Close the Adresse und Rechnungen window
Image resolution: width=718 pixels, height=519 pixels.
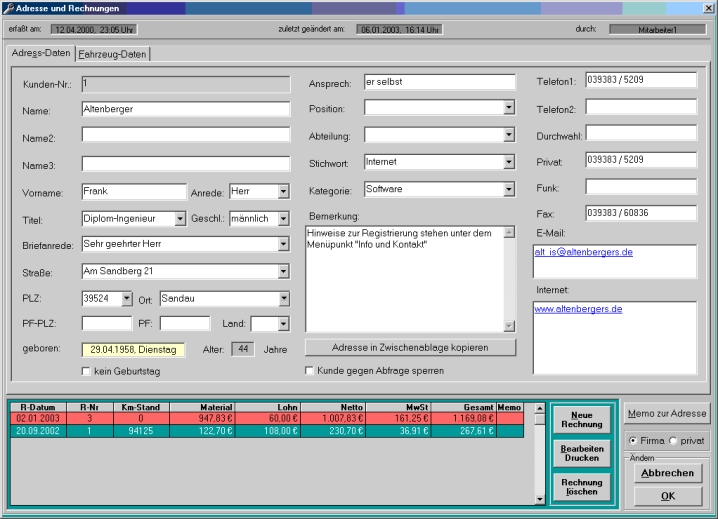pos(707,8)
